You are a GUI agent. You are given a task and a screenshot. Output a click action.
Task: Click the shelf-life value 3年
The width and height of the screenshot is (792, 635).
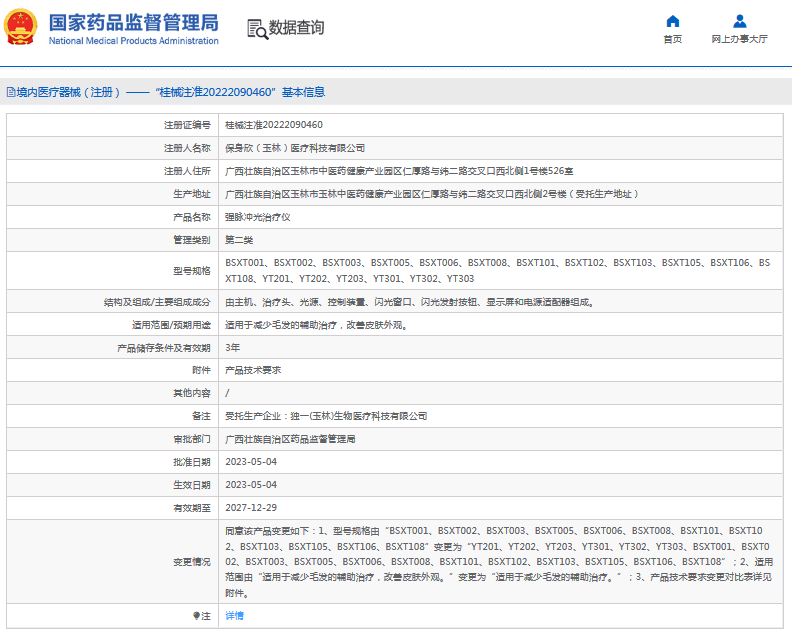232,348
